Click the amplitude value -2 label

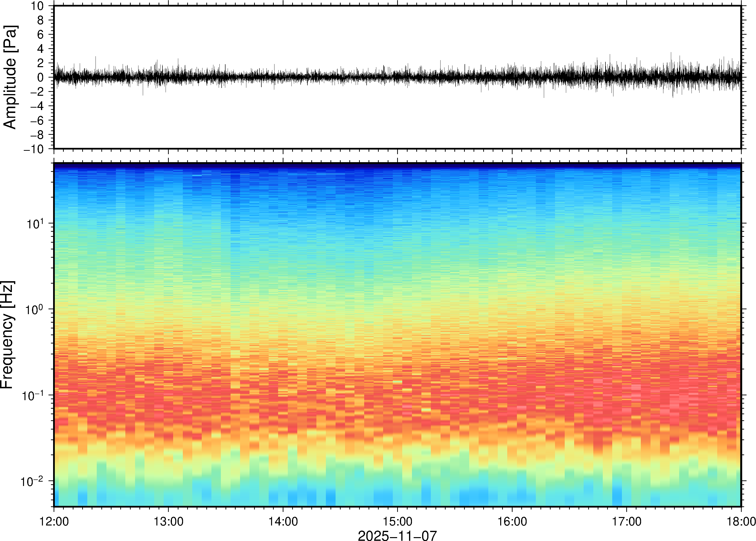(37, 92)
